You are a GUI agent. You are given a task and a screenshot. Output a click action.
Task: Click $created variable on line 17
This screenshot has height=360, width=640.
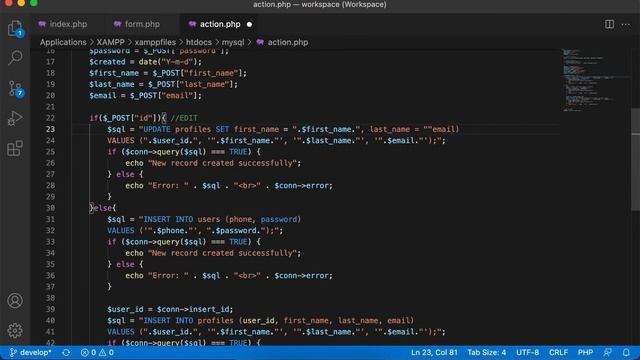[107, 62]
